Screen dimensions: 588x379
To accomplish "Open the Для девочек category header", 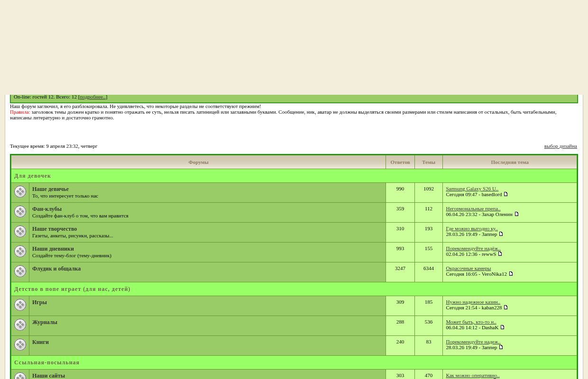I will point(32,176).
